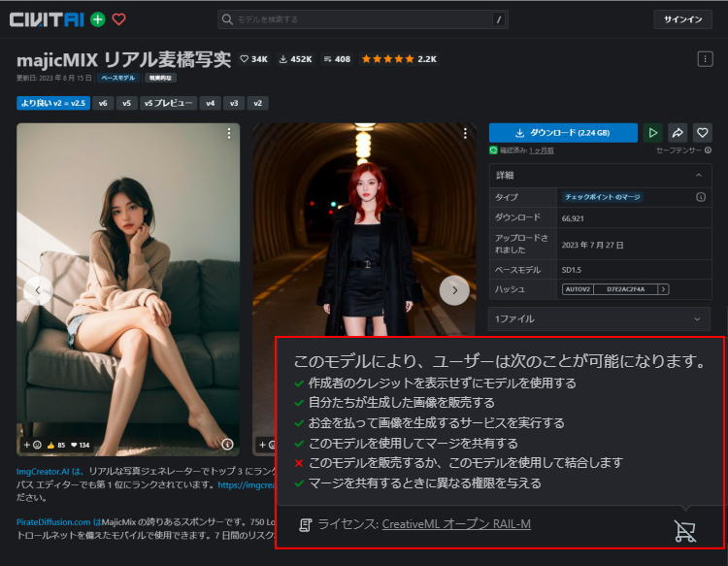Open the CreativeML オープン RAIL-M license link
Image resolution: width=728 pixels, height=566 pixels.
[456, 524]
